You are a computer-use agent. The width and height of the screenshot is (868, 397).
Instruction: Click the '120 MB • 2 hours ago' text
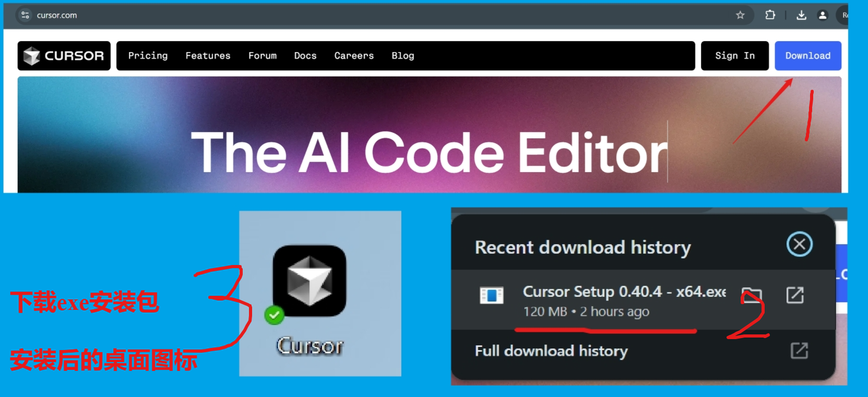point(586,311)
